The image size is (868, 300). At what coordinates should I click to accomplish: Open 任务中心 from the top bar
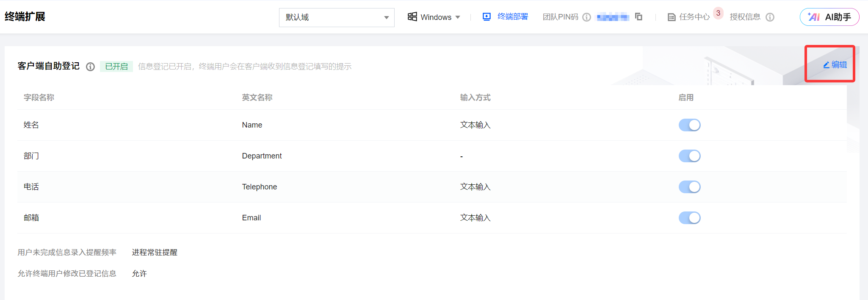pos(694,17)
